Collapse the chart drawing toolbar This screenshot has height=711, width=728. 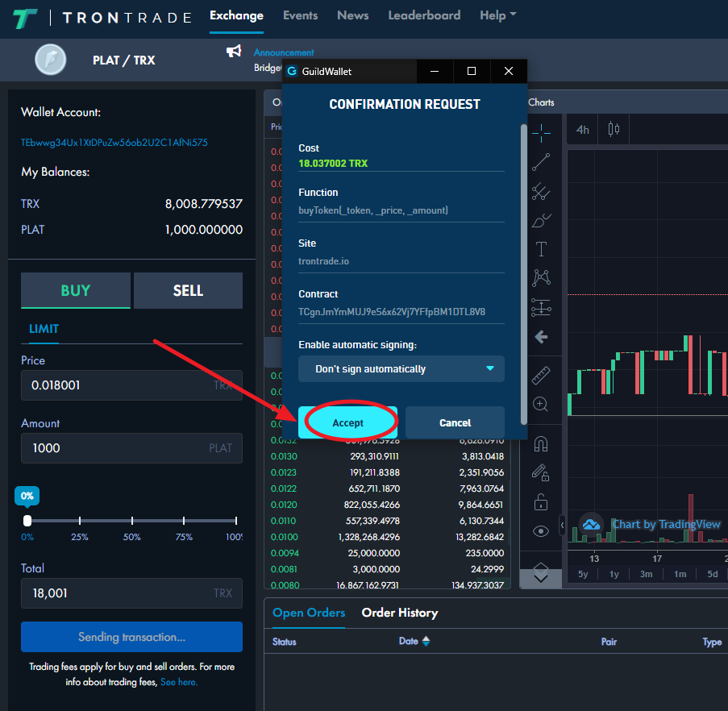pos(562,526)
